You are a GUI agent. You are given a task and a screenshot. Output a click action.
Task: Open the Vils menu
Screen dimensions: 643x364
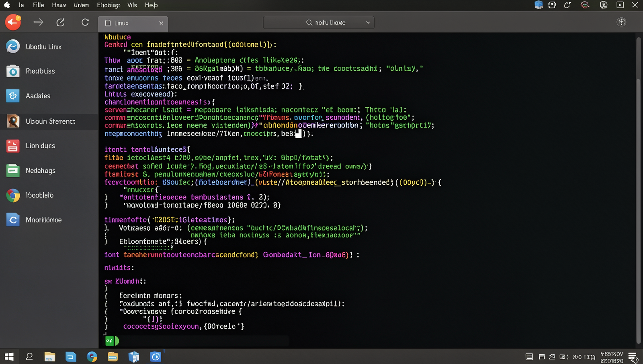pos(132,5)
